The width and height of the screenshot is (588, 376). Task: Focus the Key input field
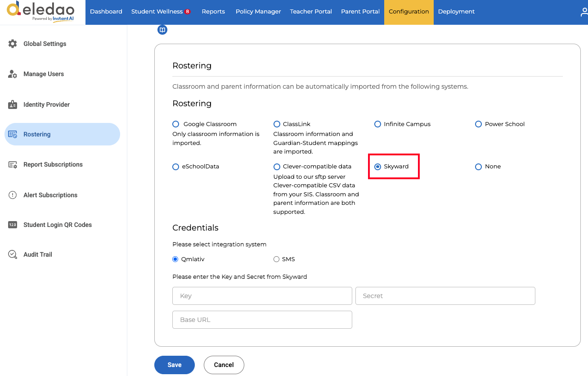(262, 296)
